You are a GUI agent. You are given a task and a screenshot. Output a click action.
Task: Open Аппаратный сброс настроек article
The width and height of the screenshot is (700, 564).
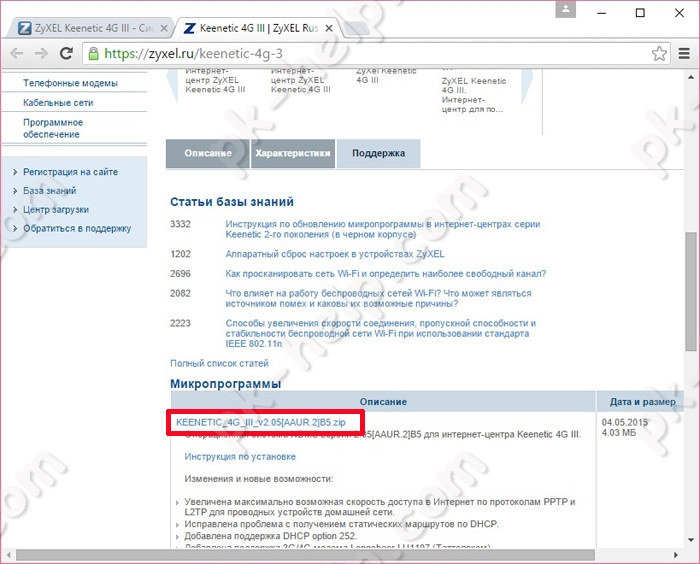(335, 254)
